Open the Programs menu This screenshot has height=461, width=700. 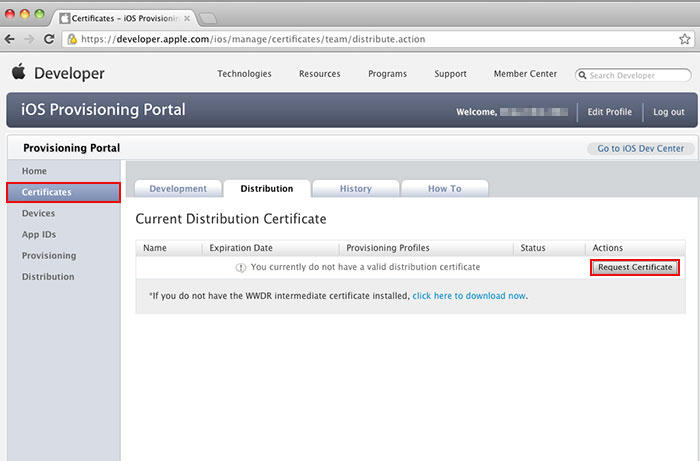pos(388,74)
